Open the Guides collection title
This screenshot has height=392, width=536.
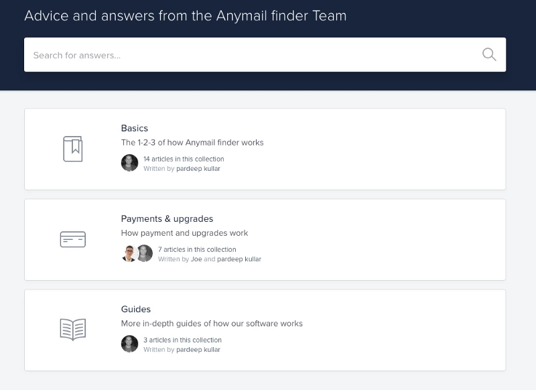tap(136, 309)
